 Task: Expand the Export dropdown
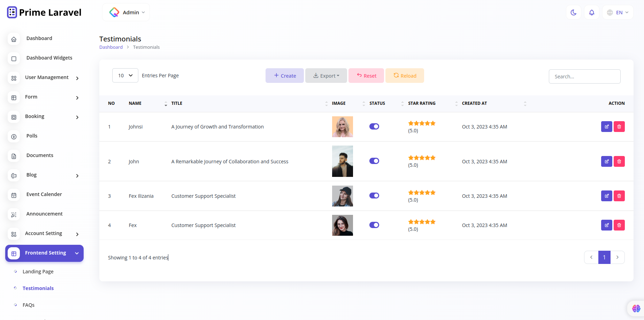coord(326,75)
